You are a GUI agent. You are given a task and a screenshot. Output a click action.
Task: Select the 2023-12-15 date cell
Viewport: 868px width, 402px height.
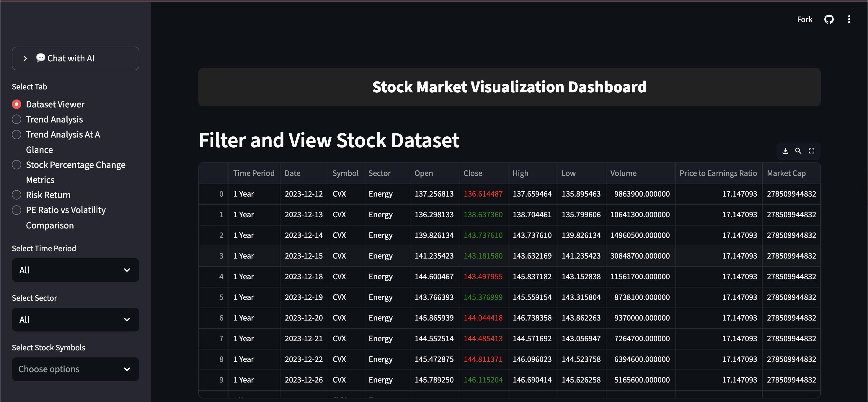click(304, 256)
